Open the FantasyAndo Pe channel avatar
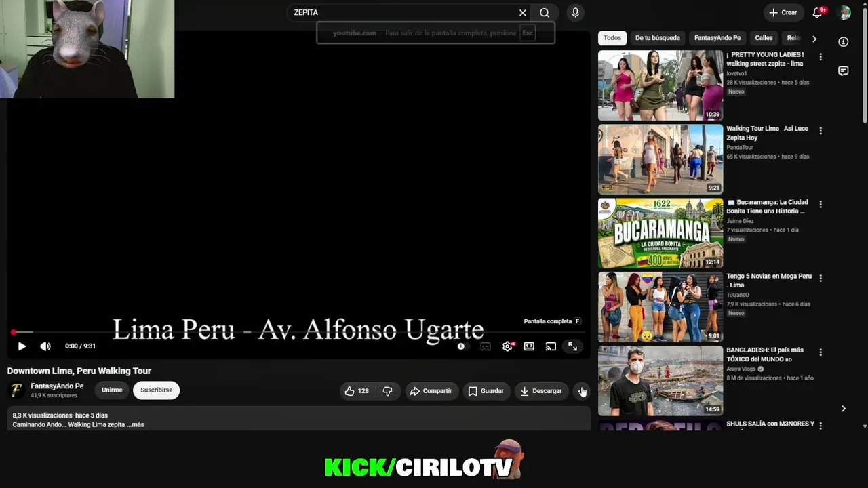 pos(16,390)
